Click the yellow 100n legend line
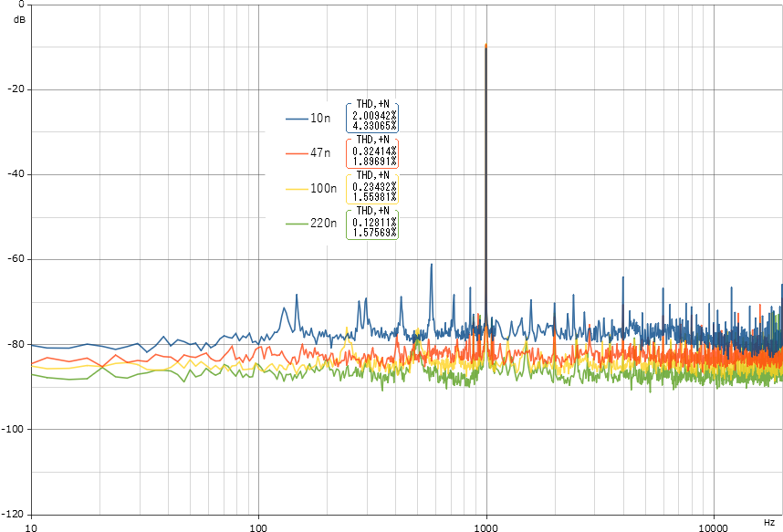The image size is (783, 532). coord(297,189)
